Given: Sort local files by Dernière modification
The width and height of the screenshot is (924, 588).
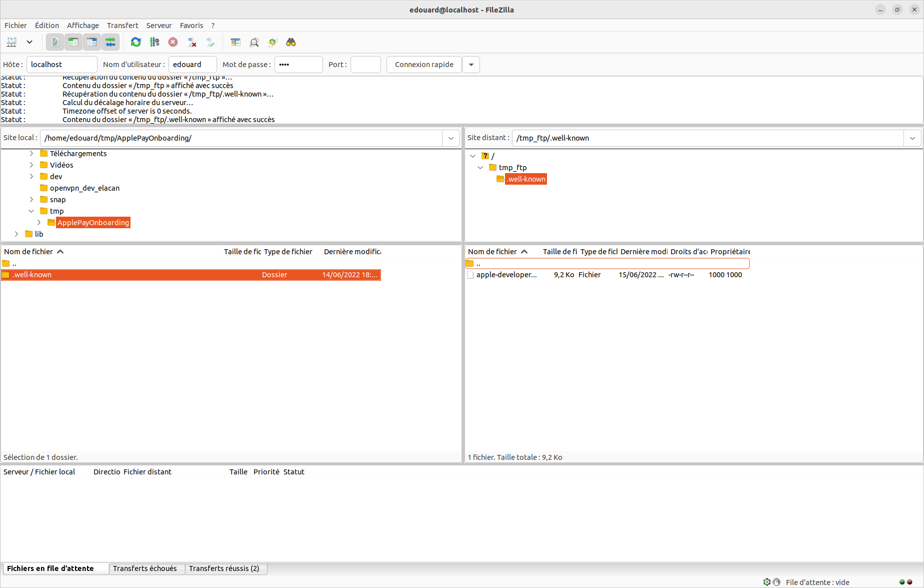Looking at the screenshot, I should 351,252.
